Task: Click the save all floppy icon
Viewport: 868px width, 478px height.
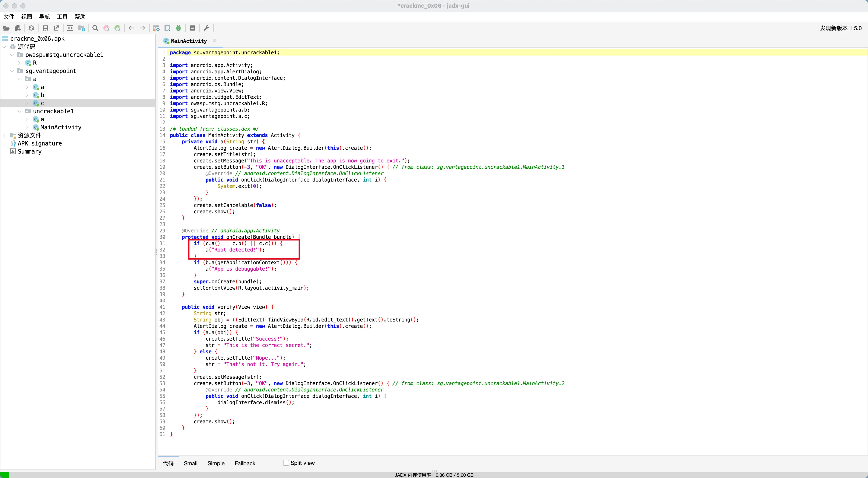Action: coord(45,28)
